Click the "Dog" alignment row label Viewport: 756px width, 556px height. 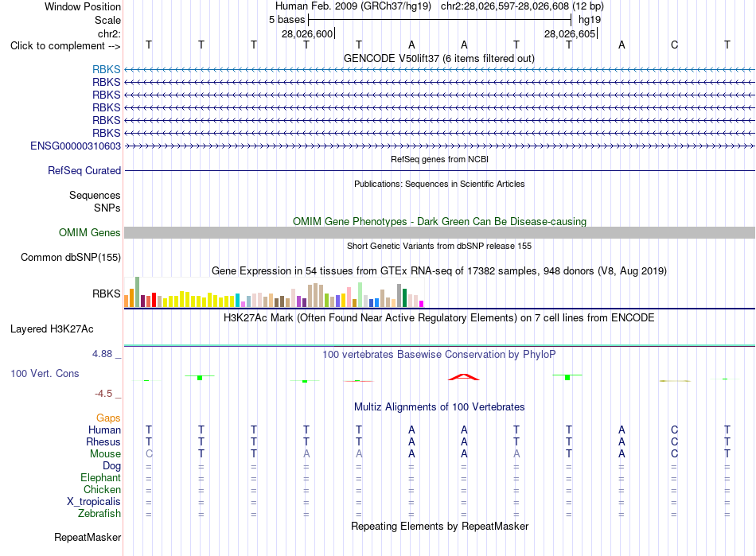111,465
